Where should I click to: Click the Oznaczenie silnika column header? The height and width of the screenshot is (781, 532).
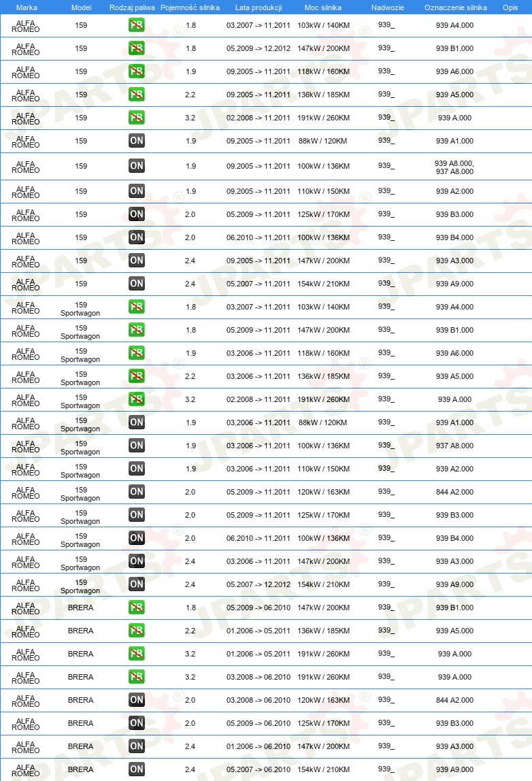(x=456, y=7)
